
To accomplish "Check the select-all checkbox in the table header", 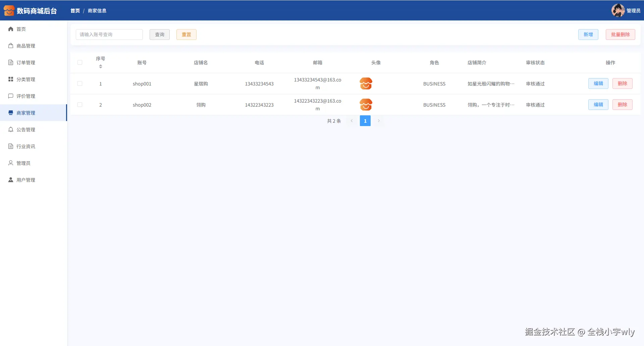I will (80, 62).
